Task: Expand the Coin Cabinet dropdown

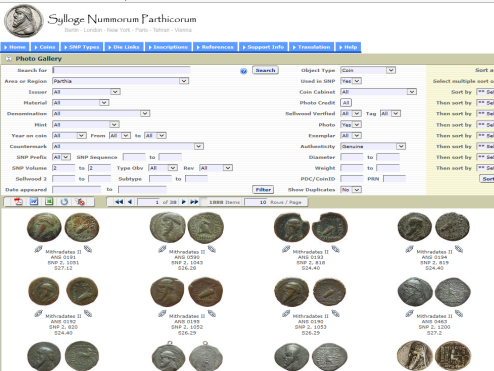Action: 412,92
